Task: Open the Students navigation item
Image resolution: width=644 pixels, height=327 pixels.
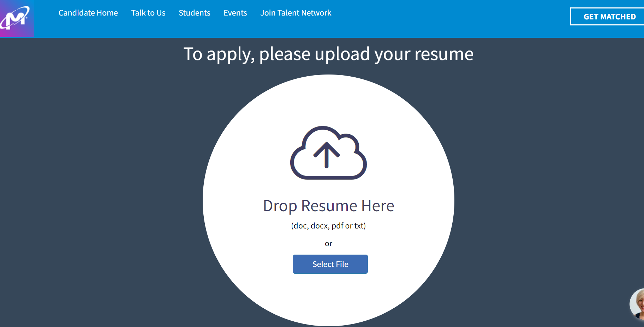Action: click(x=194, y=13)
